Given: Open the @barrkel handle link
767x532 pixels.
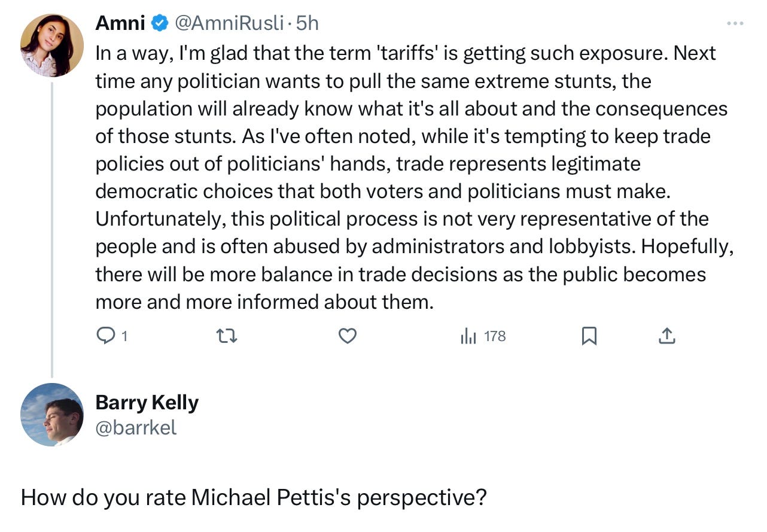Looking at the screenshot, I should click(136, 427).
